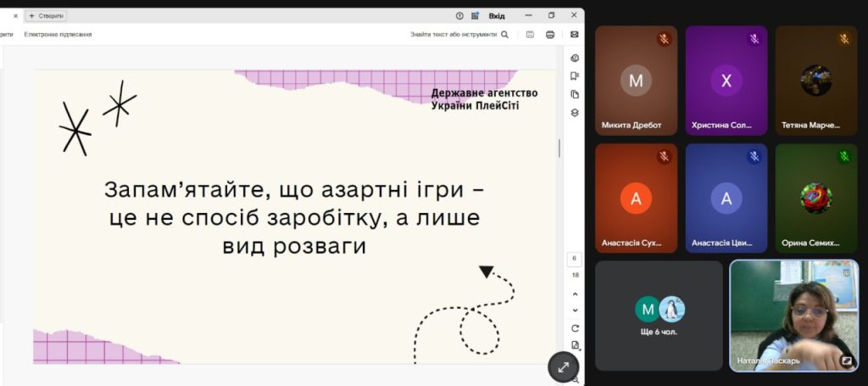
Task: Click the expand fullscreen arrows button
Action: 563,366
